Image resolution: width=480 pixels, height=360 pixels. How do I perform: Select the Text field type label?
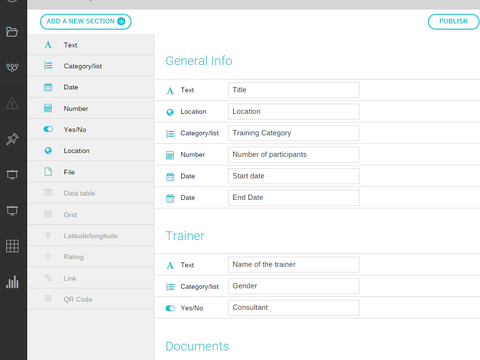pos(71,45)
